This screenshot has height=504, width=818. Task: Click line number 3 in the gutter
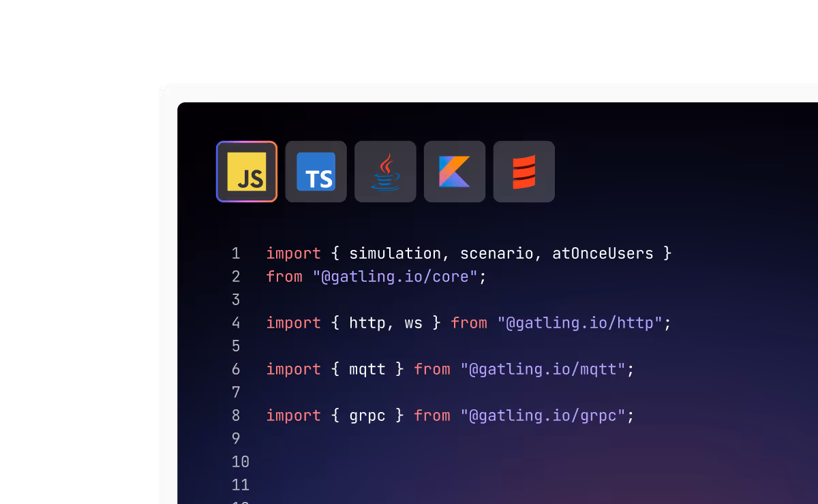tap(236, 300)
